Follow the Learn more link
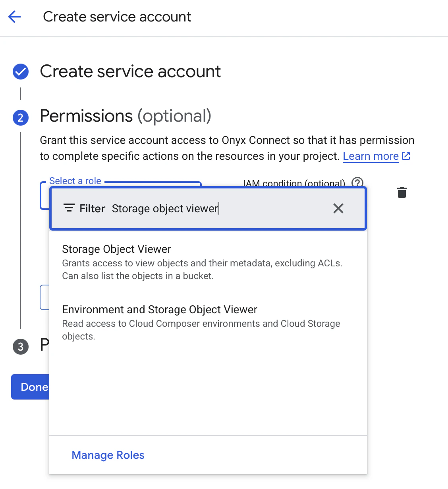 (370, 156)
